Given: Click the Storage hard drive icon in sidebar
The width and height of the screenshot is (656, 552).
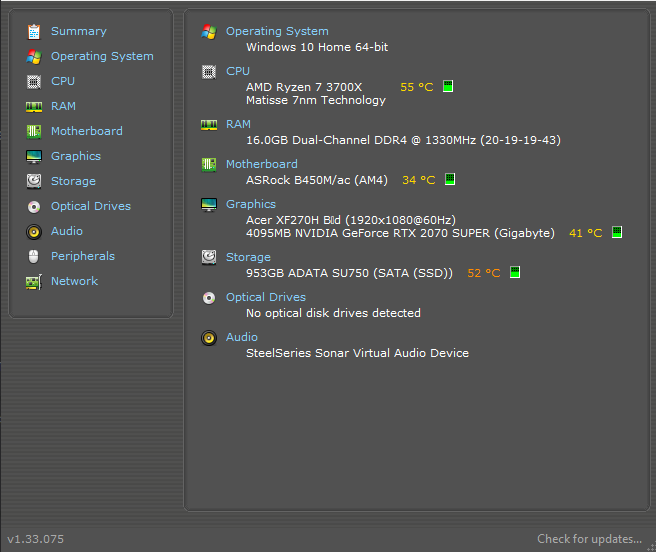Looking at the screenshot, I should click(34, 181).
